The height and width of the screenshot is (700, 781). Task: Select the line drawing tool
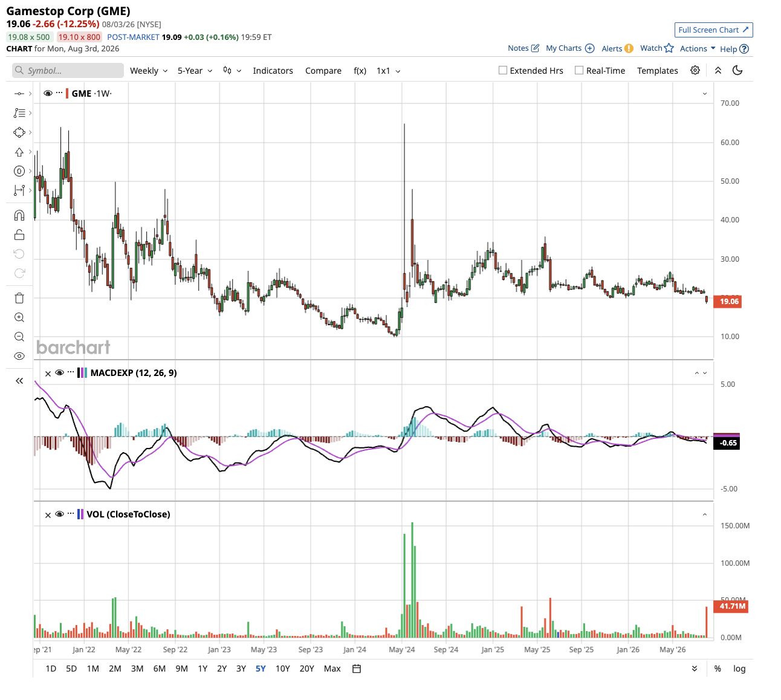(x=19, y=94)
